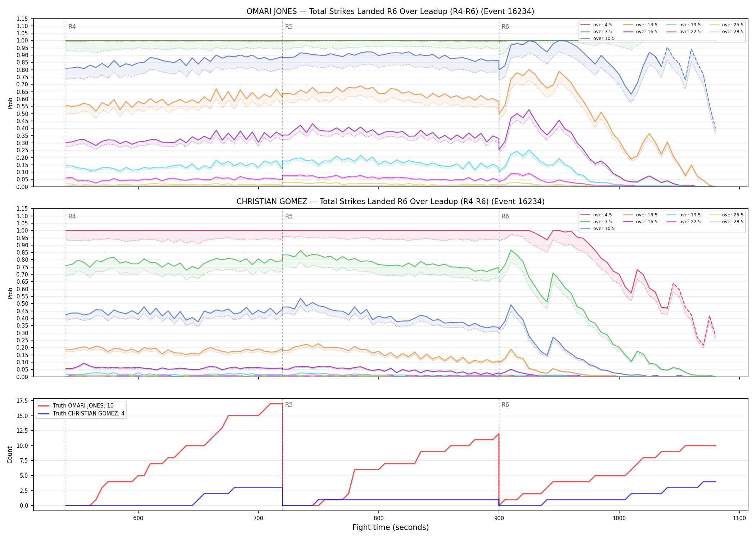Click the 1000 tick on the fight time axis

pos(619,518)
